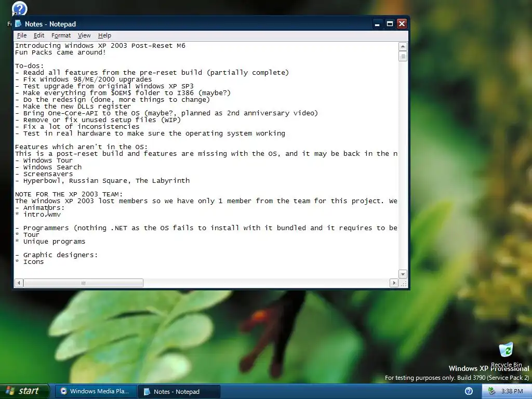The width and height of the screenshot is (532, 399).
Task: Select the Recycle Bin desktop icon
Action: tap(506, 355)
